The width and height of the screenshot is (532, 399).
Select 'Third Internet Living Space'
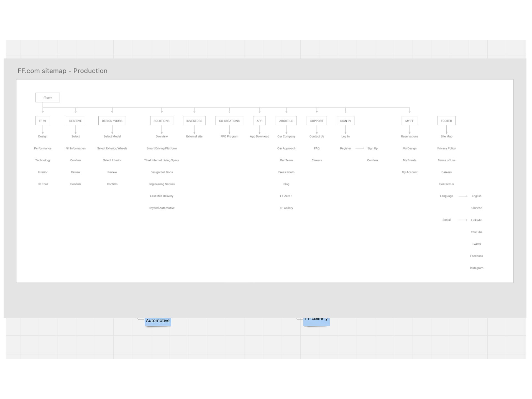162,160
